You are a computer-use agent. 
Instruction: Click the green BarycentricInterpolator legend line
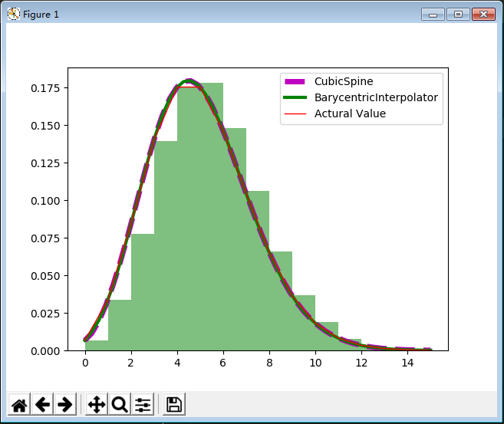tap(295, 97)
